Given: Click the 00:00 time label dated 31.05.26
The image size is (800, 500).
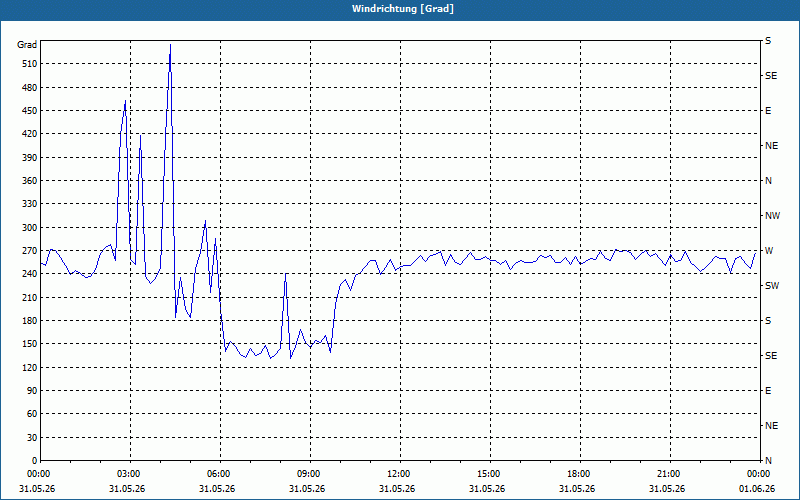Looking at the screenshot, I should 37,474.
